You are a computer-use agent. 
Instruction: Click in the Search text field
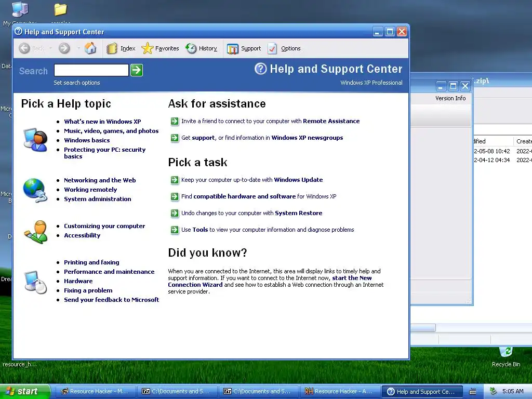[x=91, y=70]
